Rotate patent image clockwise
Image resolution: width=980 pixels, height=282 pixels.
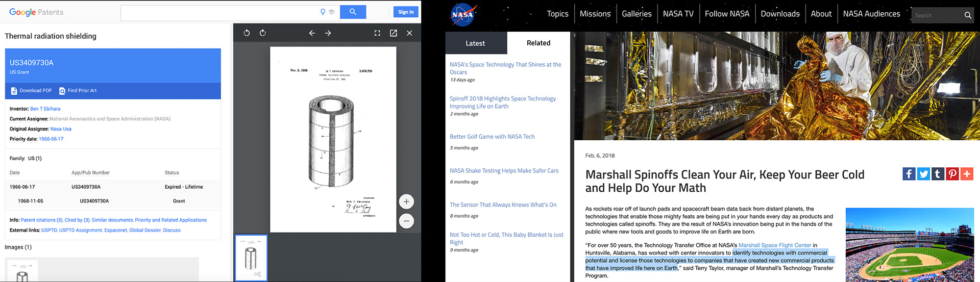(x=263, y=33)
